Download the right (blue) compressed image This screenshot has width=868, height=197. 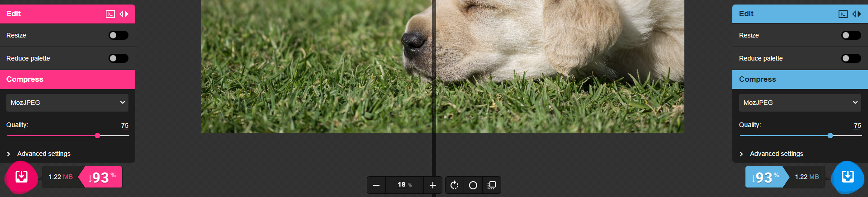(x=848, y=177)
